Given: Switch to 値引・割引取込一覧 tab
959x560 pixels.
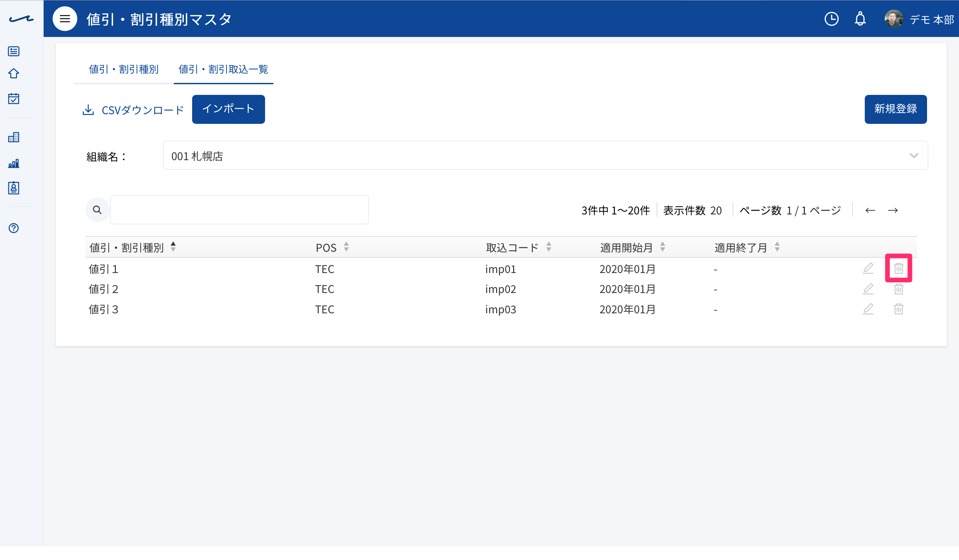Looking at the screenshot, I should [x=223, y=69].
